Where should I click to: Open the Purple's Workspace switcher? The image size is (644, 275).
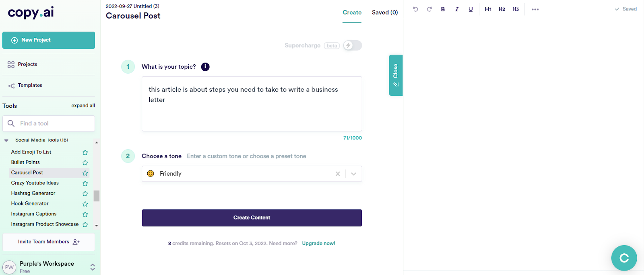coord(93,267)
